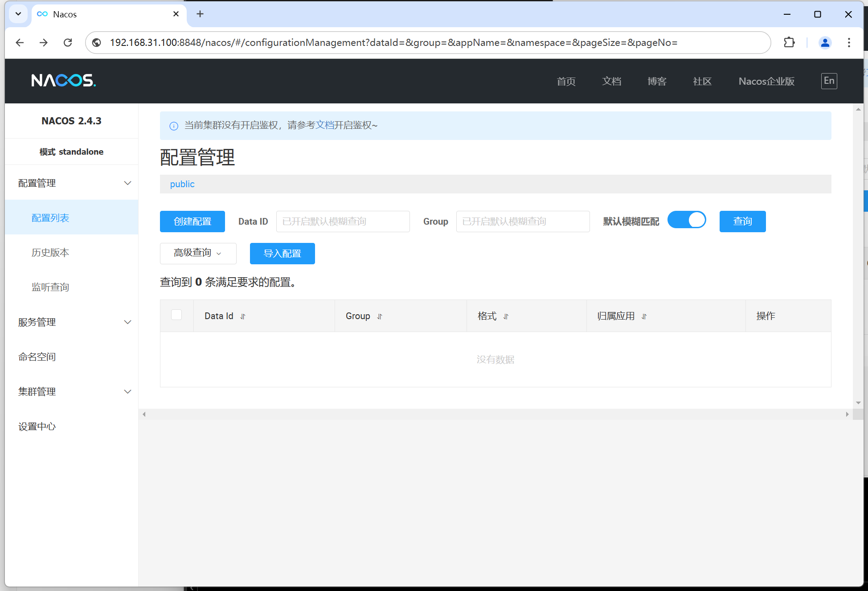Click the NACOS logo
Image resolution: width=868 pixels, height=591 pixels.
63,81
